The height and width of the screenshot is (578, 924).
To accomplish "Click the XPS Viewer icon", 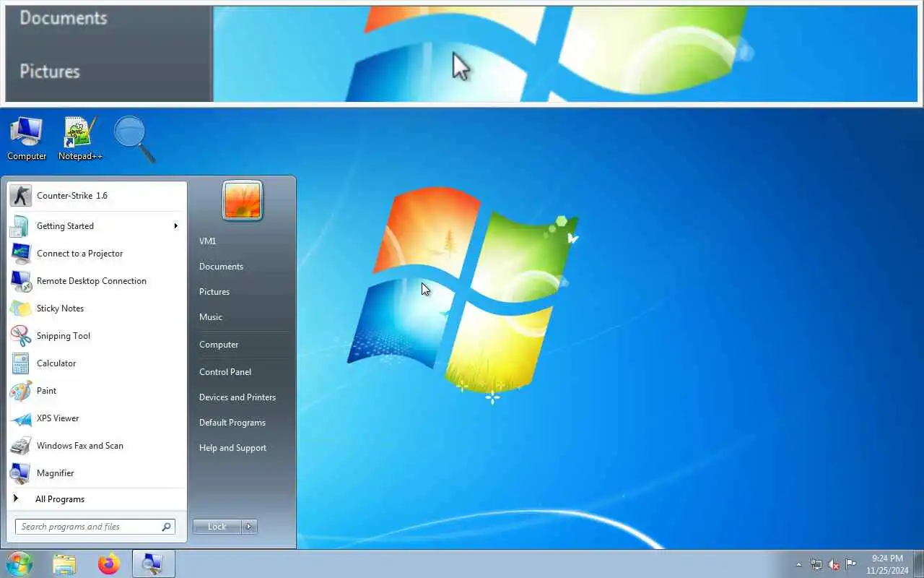I will pyautogui.click(x=20, y=418).
